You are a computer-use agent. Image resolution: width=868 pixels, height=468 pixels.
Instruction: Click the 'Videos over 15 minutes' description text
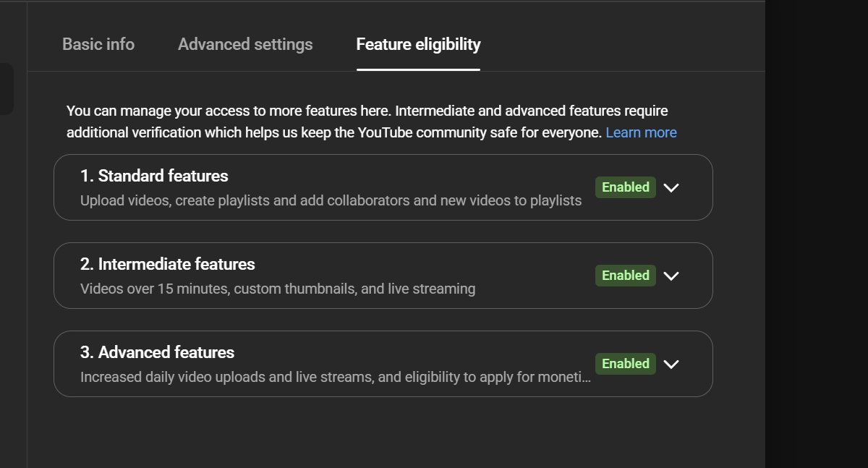[278, 289]
